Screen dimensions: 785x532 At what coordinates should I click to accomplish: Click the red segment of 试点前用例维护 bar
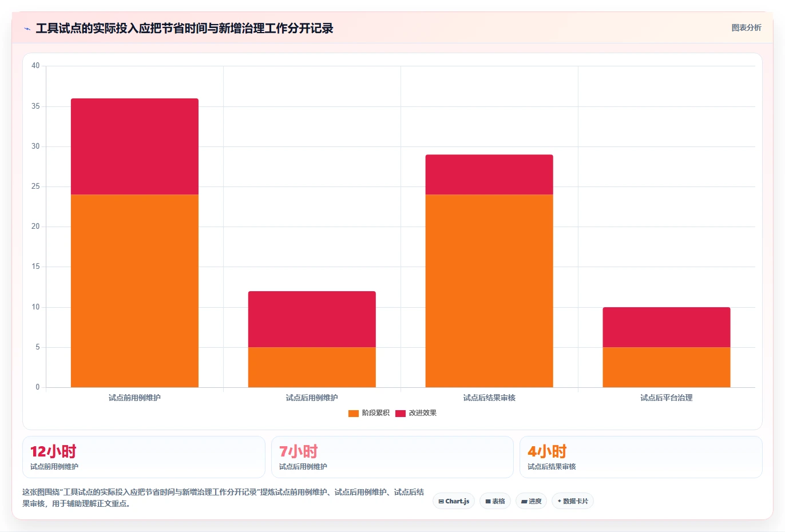click(134, 146)
